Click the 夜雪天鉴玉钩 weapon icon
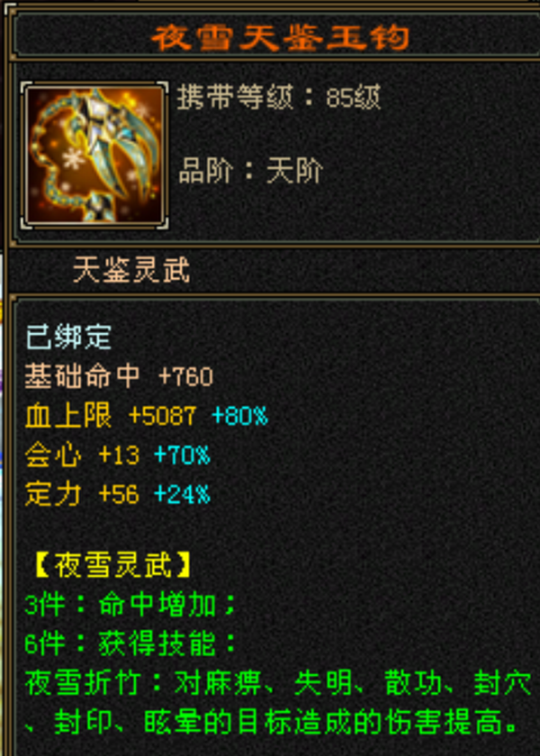Viewport: 540px width, 756px height. click(x=94, y=155)
